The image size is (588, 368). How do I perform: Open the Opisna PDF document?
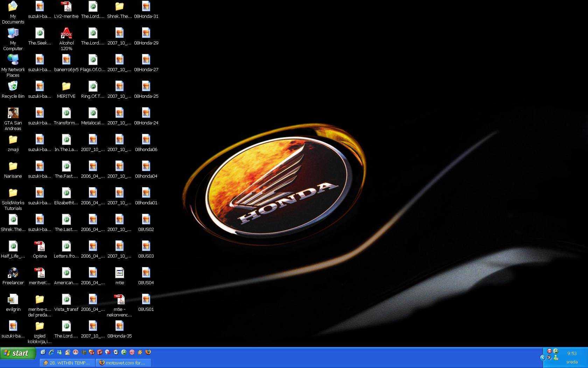tap(40, 250)
